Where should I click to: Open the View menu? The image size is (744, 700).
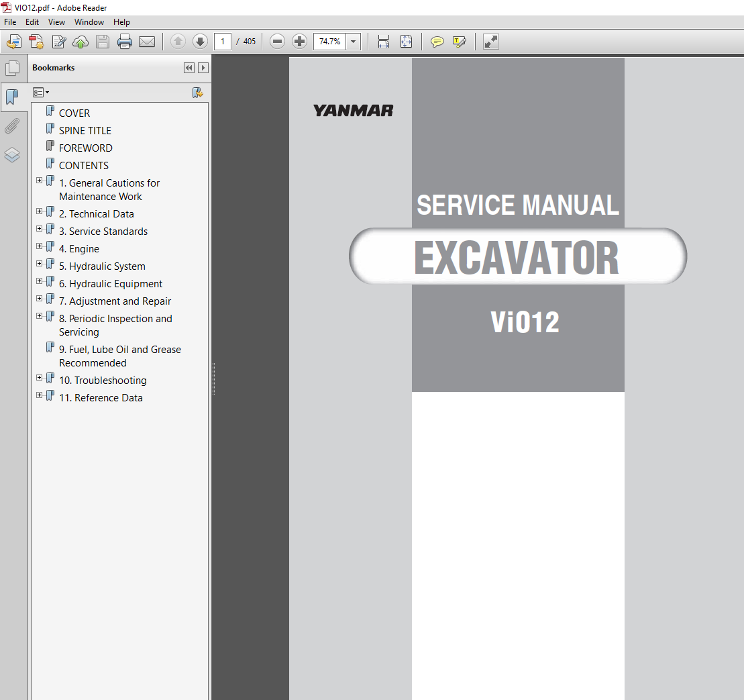coord(56,22)
